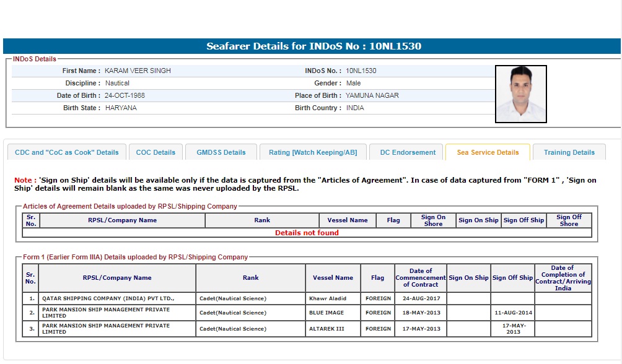Click the "Details not found" message row
Image resolution: width=622 pixels, height=364 pixels.
tap(307, 233)
